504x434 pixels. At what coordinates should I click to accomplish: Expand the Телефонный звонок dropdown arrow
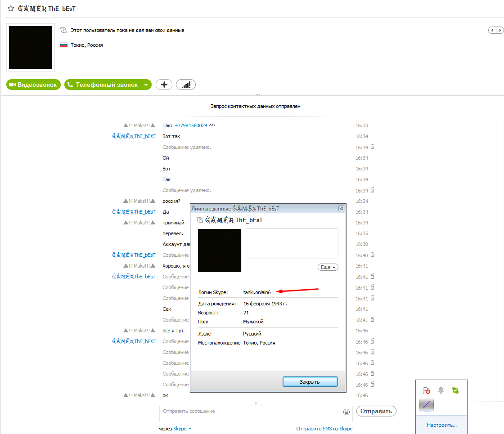coord(146,85)
